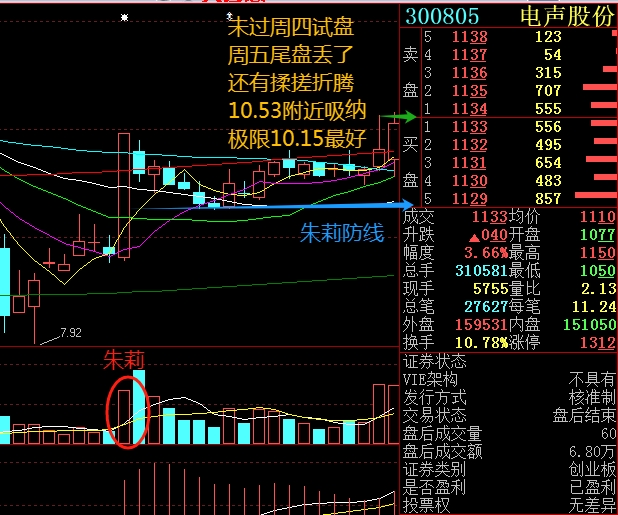The width and height of the screenshot is (618, 515).
Task: Click buy-5 bid price 1129
Action: [469, 199]
